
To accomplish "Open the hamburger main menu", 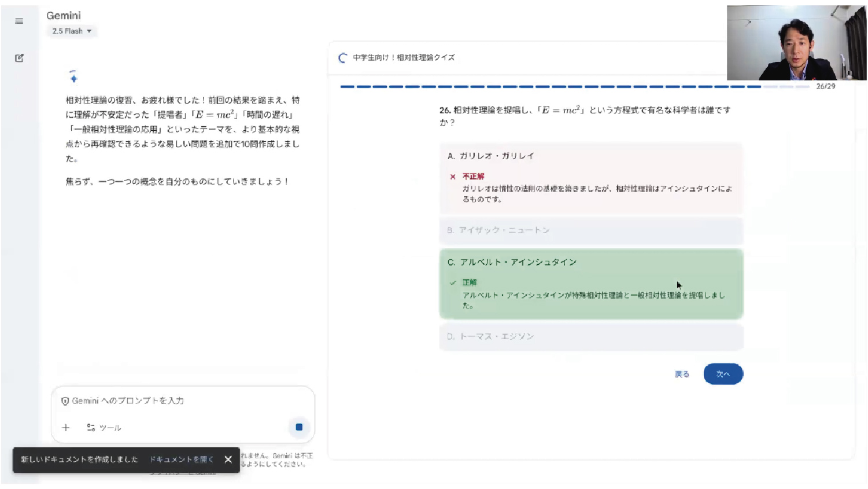I will pyautogui.click(x=19, y=21).
